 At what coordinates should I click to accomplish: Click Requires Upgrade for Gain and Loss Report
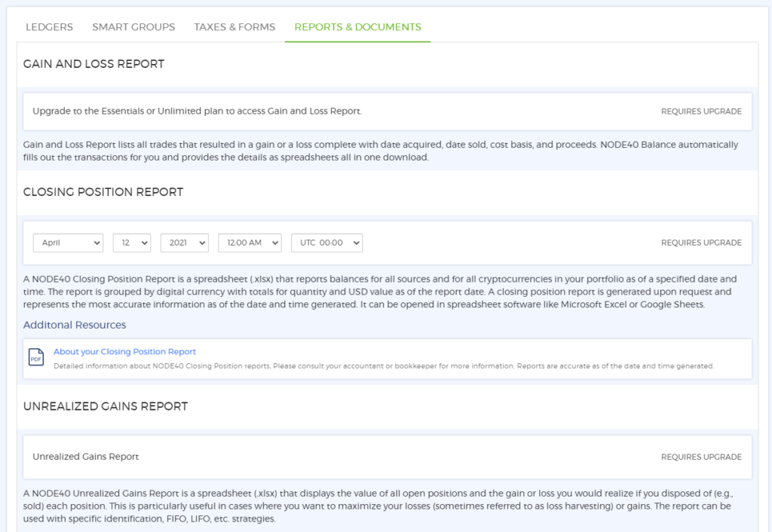701,112
